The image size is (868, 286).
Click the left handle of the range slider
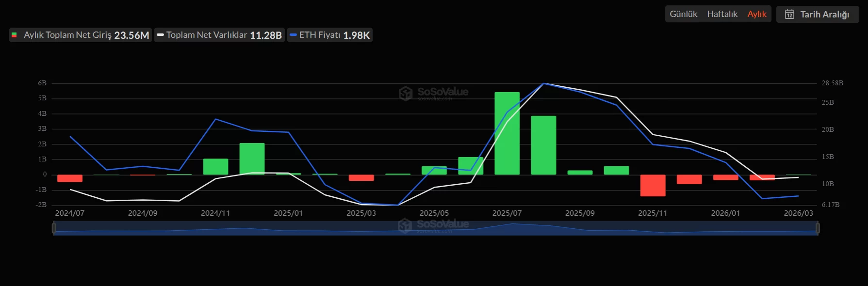(x=54, y=228)
